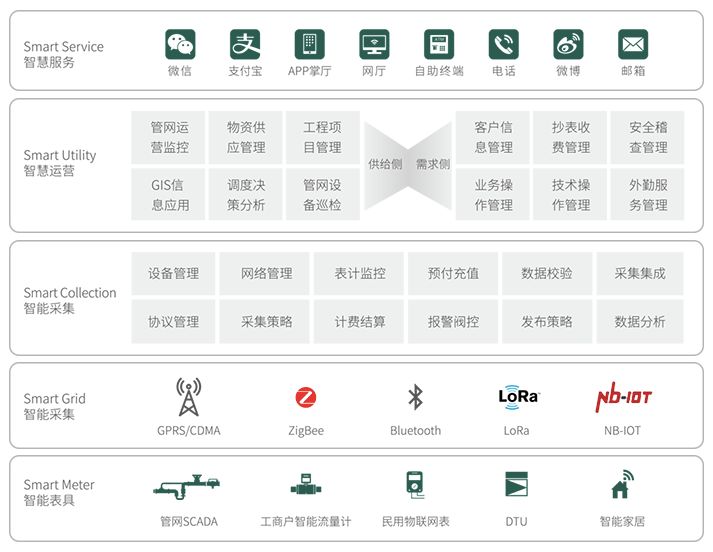This screenshot has height=552, width=713.
Task: Select the Smart Meter 智能表具 heading
Action: coord(59,492)
